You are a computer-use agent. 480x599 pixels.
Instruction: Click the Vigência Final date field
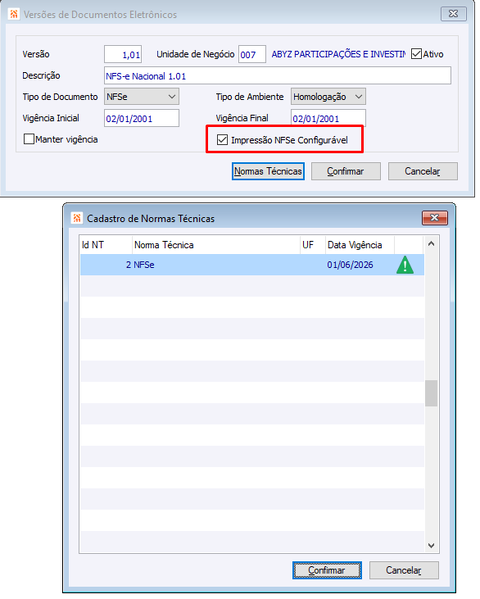[x=328, y=118]
